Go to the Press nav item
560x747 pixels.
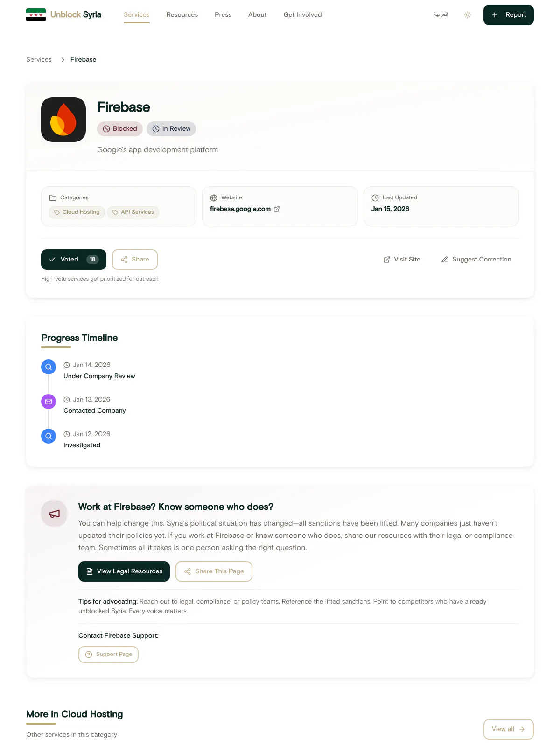coord(223,15)
